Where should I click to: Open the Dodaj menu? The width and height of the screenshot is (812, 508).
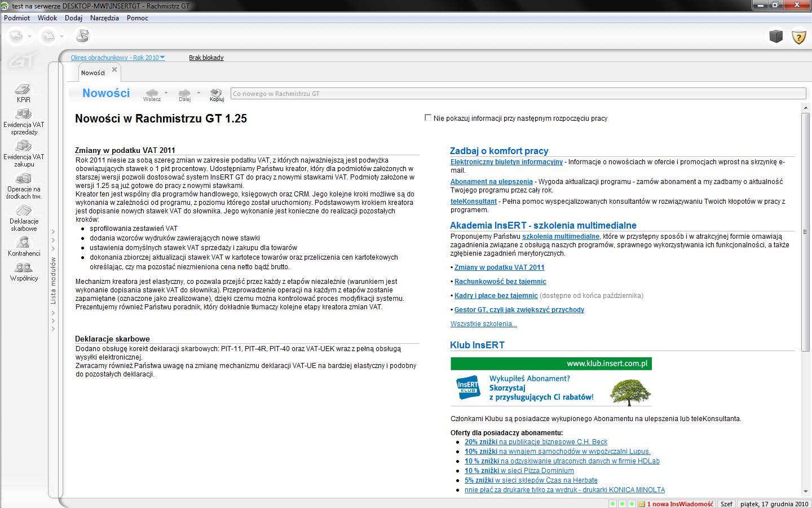click(73, 17)
